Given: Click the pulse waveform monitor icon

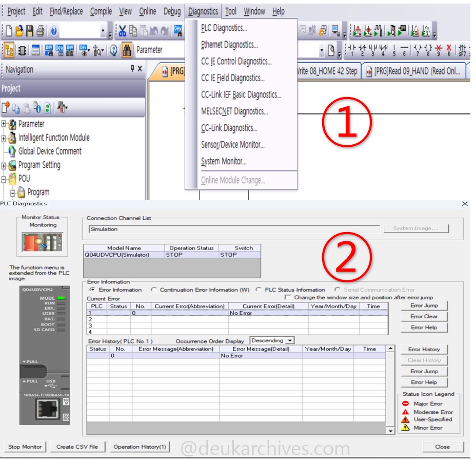Looking at the screenshot, I should [x=378, y=31].
